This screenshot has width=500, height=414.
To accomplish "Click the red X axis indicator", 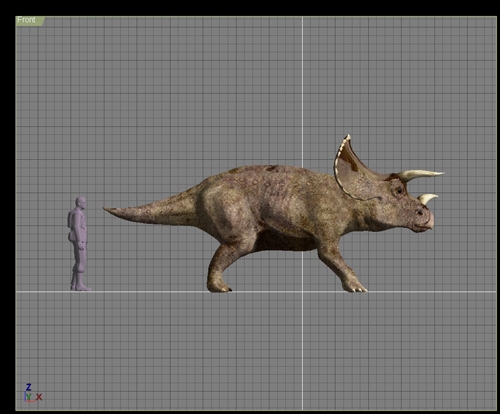I will click(39, 397).
